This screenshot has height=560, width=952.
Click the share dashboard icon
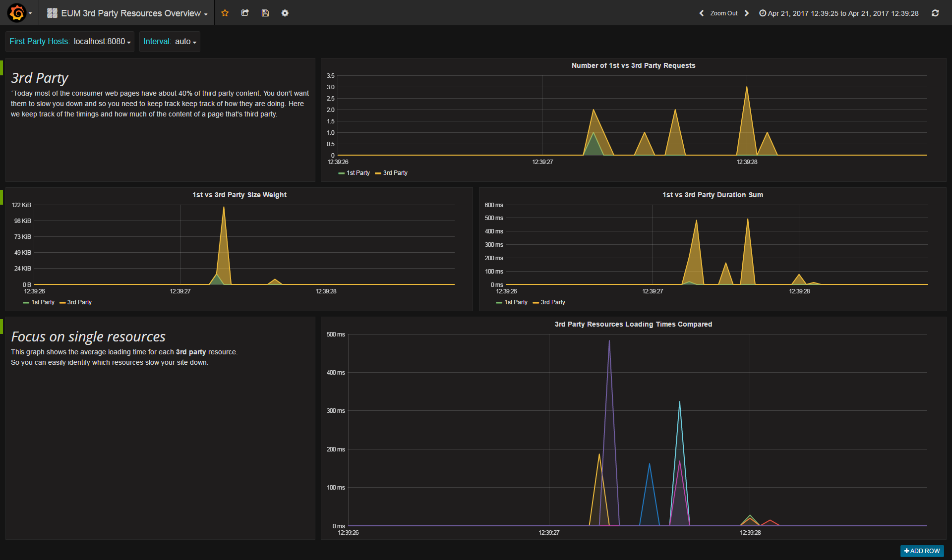245,13
